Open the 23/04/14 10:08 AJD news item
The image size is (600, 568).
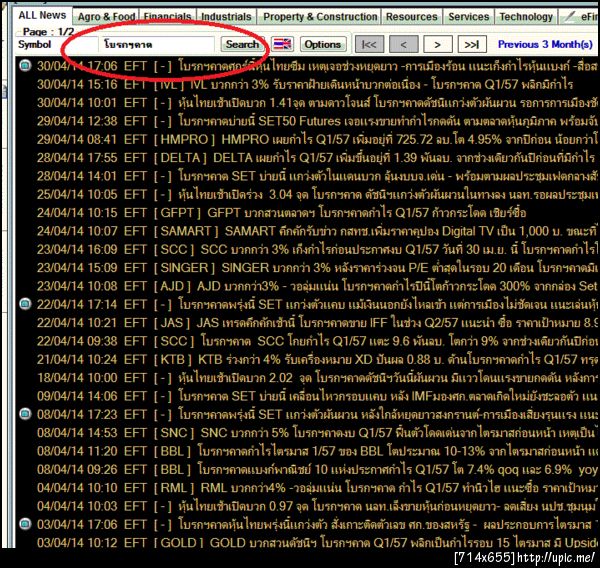coord(316,286)
